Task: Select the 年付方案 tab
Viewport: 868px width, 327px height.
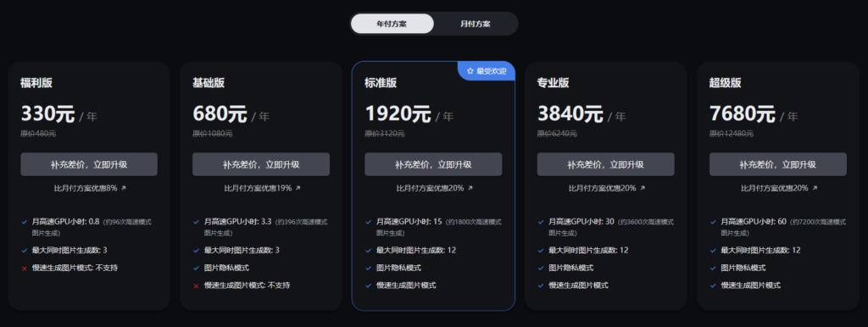Action: (392, 24)
